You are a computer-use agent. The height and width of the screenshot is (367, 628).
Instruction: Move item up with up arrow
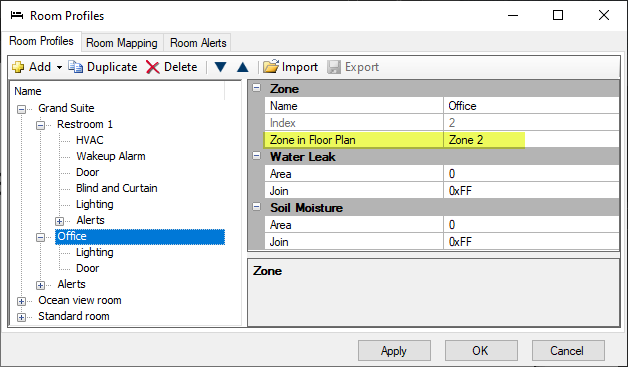click(242, 67)
